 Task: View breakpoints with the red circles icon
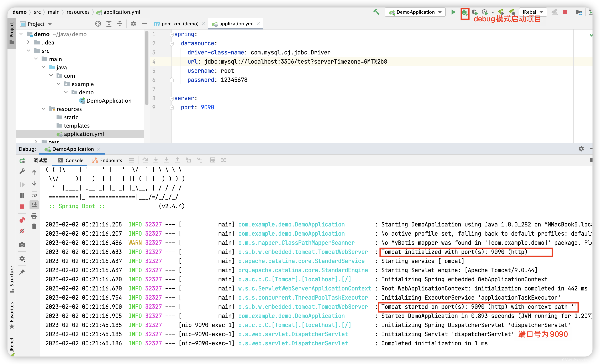click(x=22, y=220)
